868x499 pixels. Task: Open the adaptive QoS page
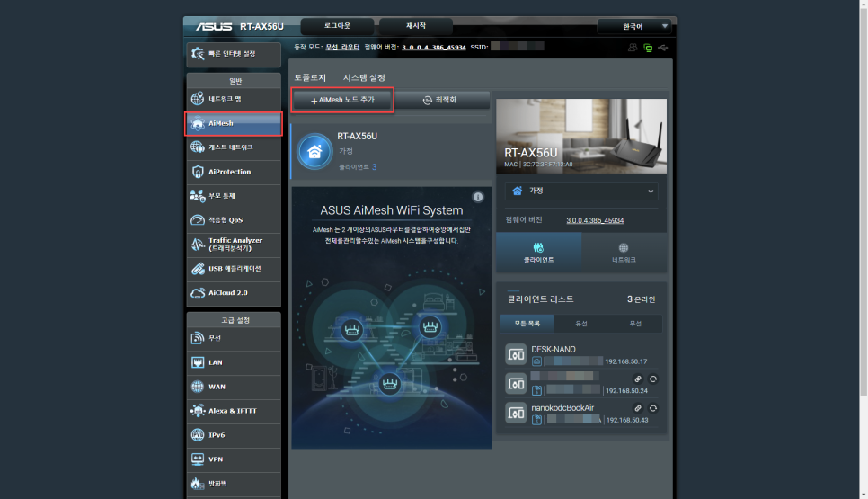pyautogui.click(x=234, y=220)
